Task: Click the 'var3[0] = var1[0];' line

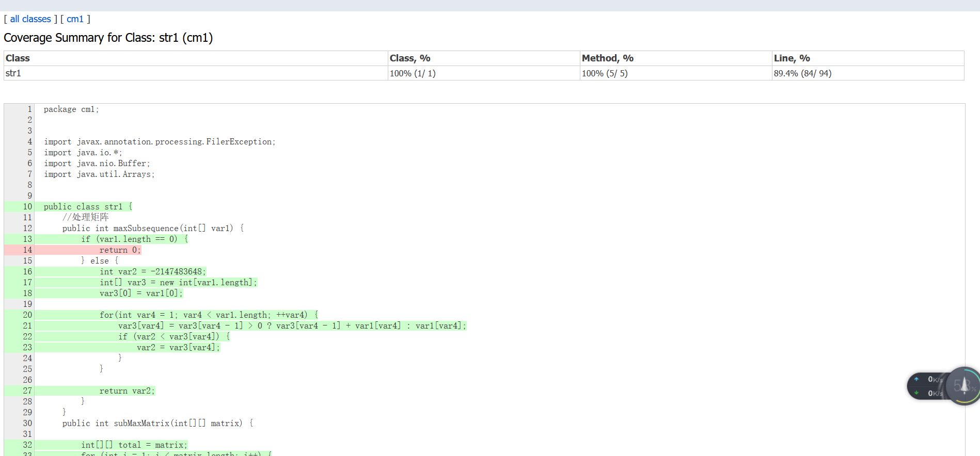Action: click(141, 294)
